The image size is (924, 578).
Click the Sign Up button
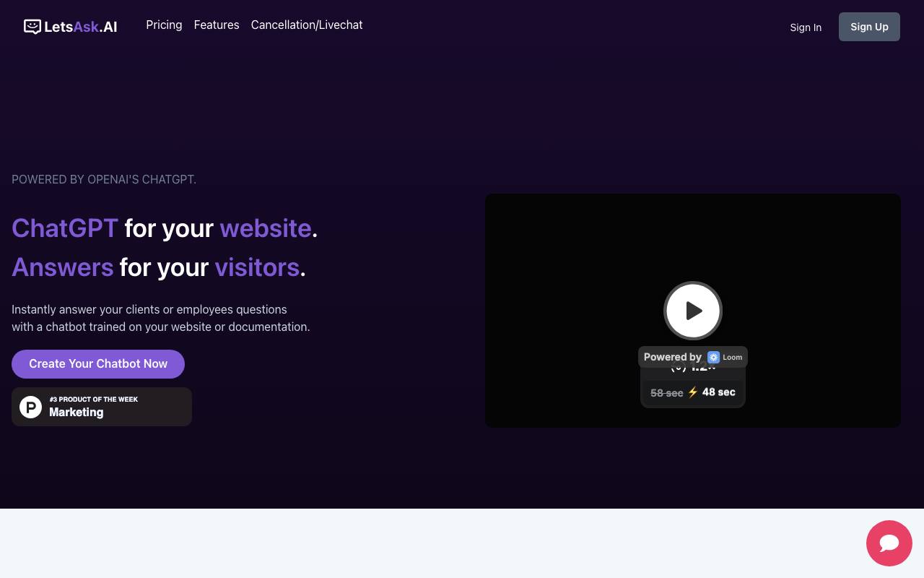[869, 27]
